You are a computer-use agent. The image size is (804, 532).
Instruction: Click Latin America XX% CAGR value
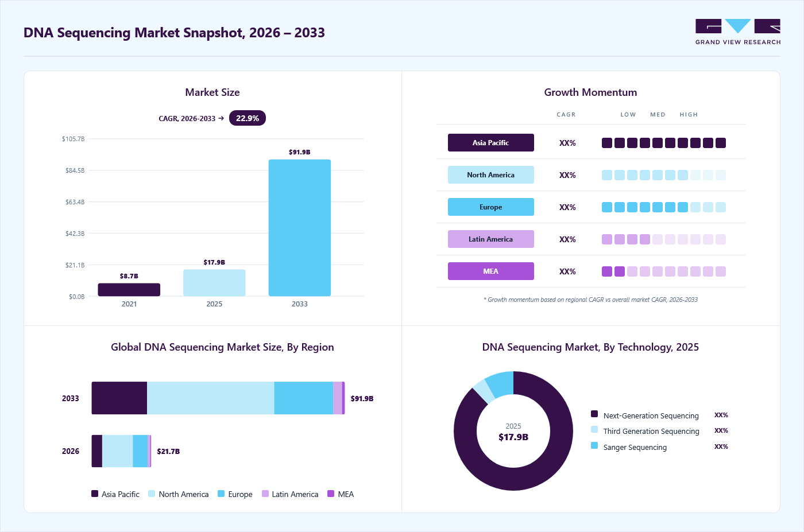coord(567,239)
